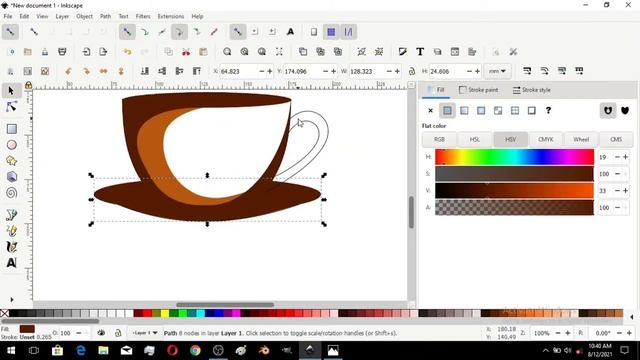Open the mm units dropdown

coord(497,71)
